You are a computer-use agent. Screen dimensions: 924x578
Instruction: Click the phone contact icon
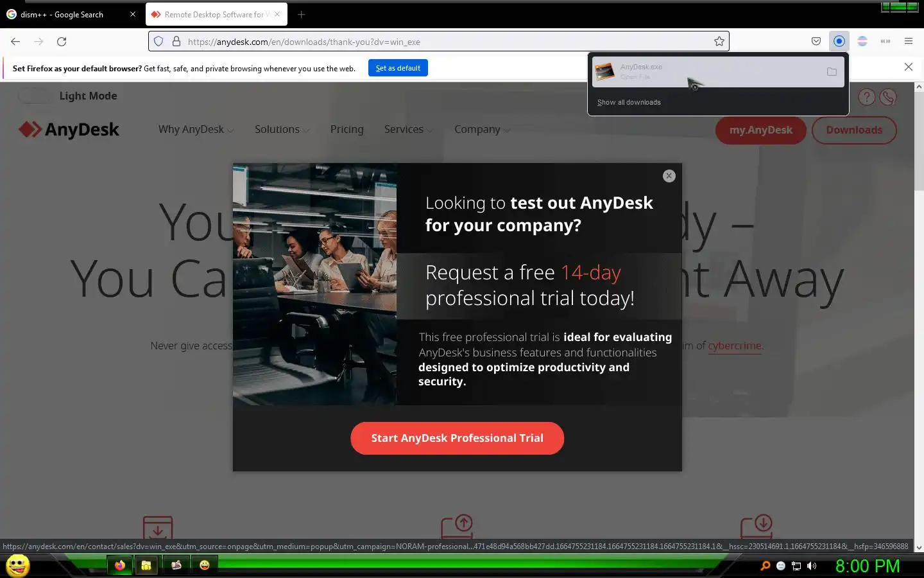[888, 97]
